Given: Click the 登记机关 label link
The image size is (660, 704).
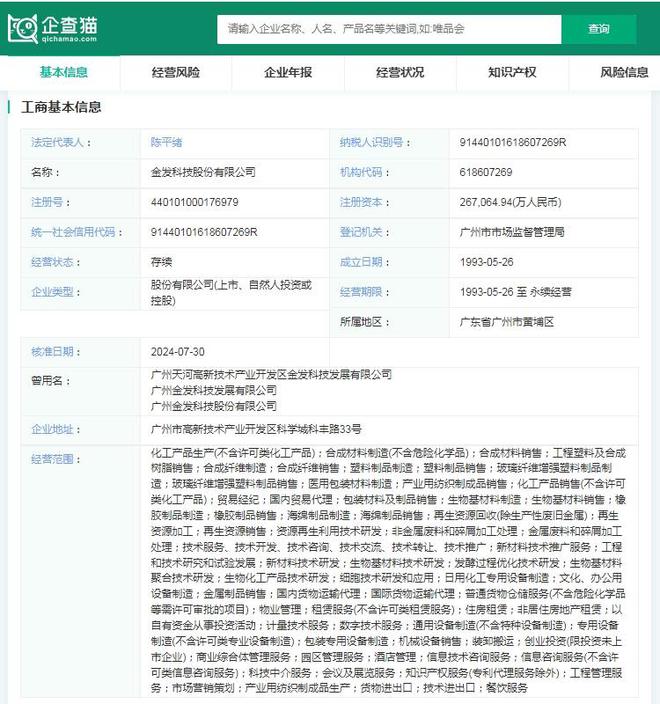Looking at the screenshot, I should (x=361, y=232).
